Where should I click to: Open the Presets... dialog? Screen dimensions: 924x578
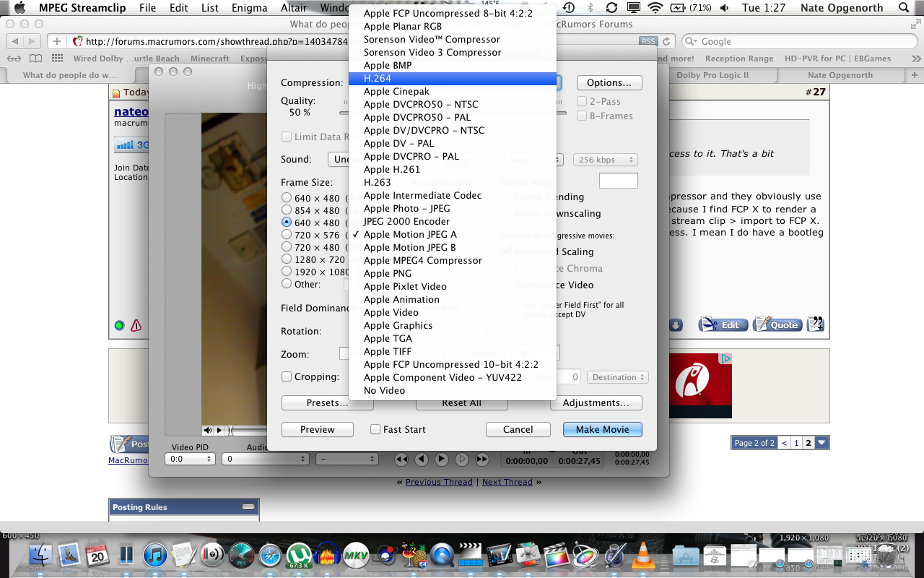328,403
